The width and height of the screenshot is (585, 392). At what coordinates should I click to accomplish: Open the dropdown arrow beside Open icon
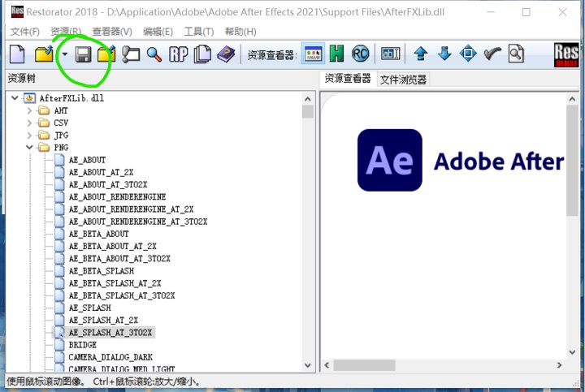(64, 54)
